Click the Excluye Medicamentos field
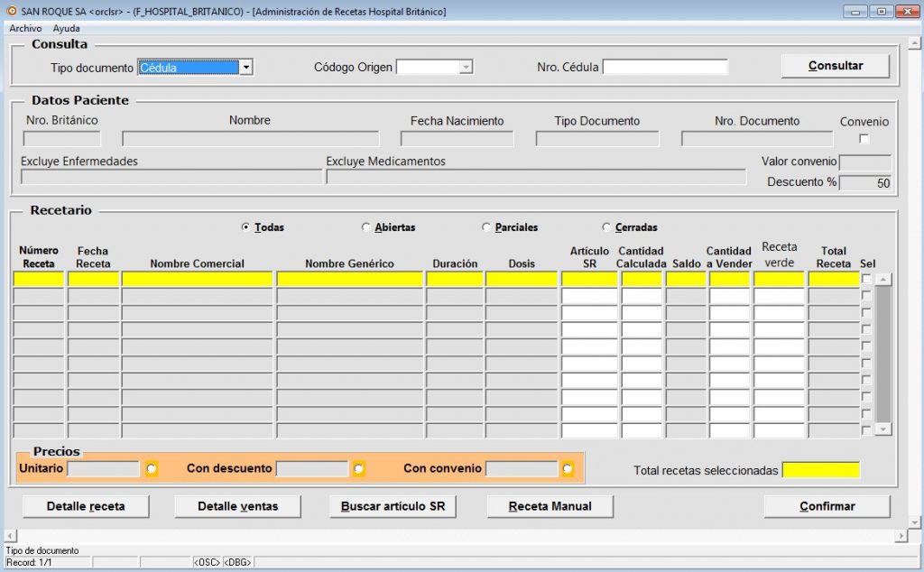This screenshot has height=572, width=924. click(536, 177)
